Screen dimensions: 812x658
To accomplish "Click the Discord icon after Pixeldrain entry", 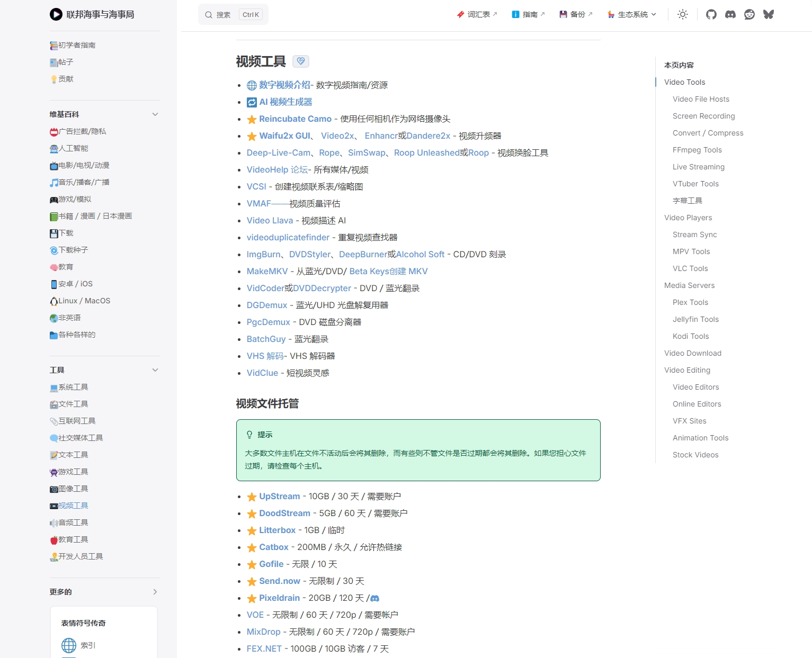I will point(375,598).
